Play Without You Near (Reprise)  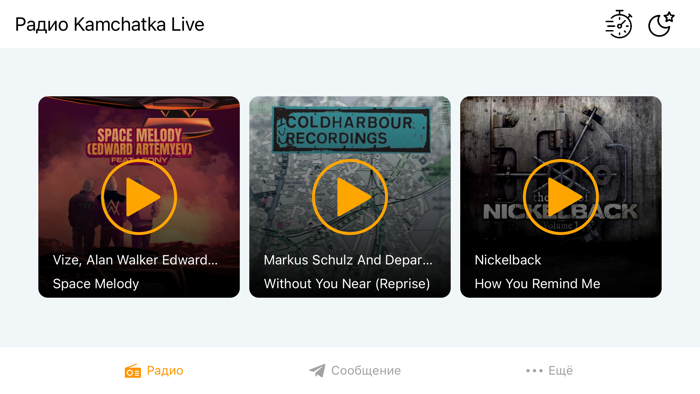pos(350,197)
